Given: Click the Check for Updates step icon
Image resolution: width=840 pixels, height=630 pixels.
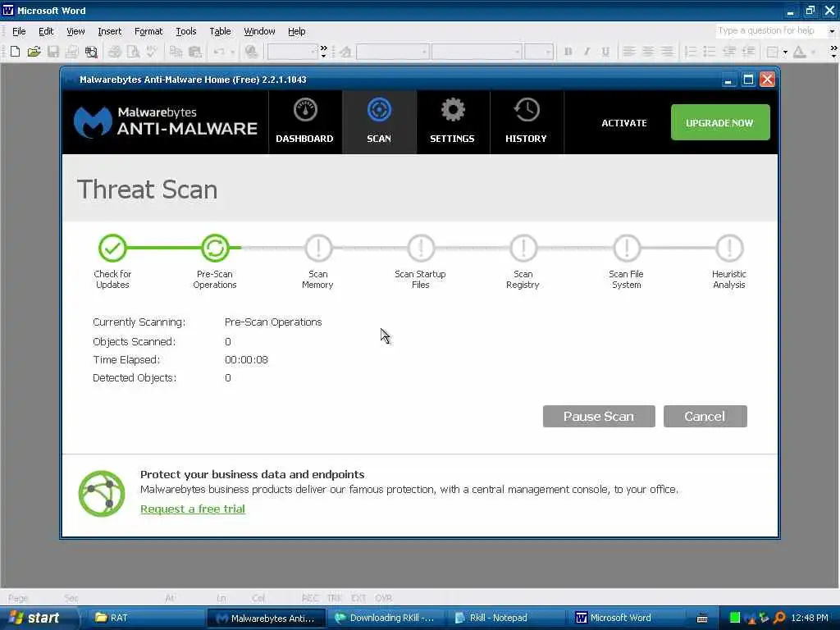Looking at the screenshot, I should coord(112,248).
